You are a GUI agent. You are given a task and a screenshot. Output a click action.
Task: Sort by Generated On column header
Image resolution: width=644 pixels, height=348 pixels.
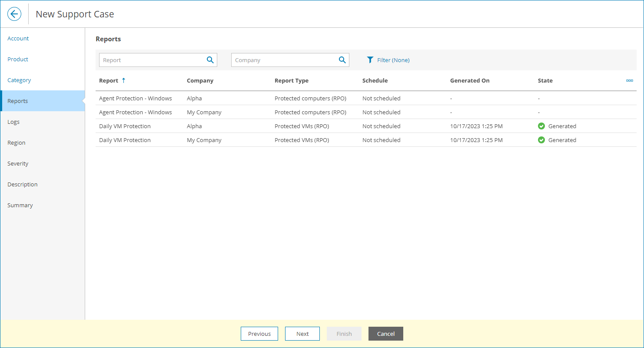tap(470, 80)
